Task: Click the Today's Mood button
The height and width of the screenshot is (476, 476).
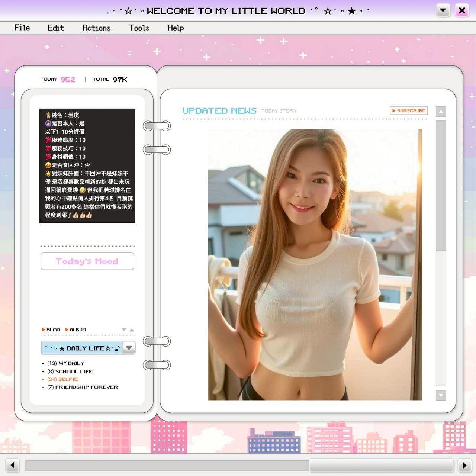Action: (x=87, y=261)
